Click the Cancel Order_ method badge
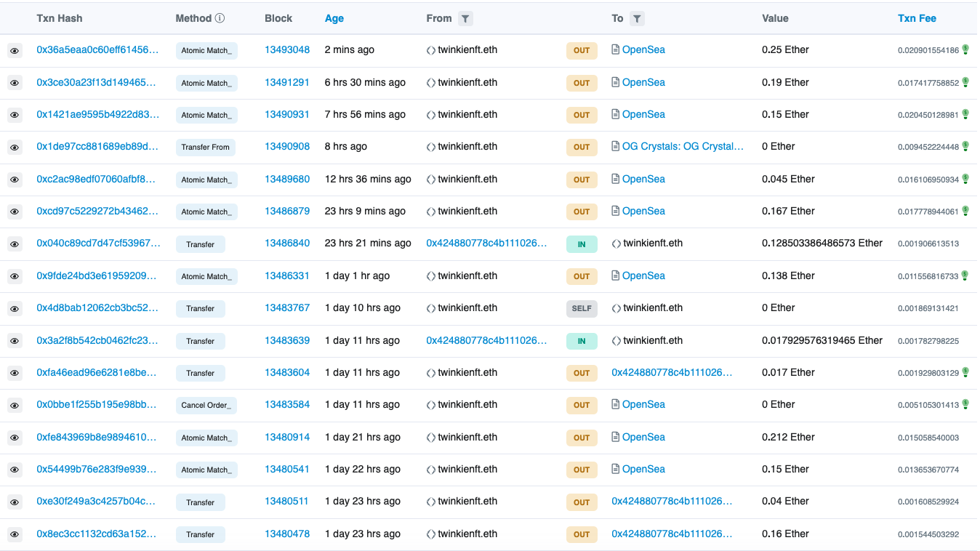 coord(206,405)
